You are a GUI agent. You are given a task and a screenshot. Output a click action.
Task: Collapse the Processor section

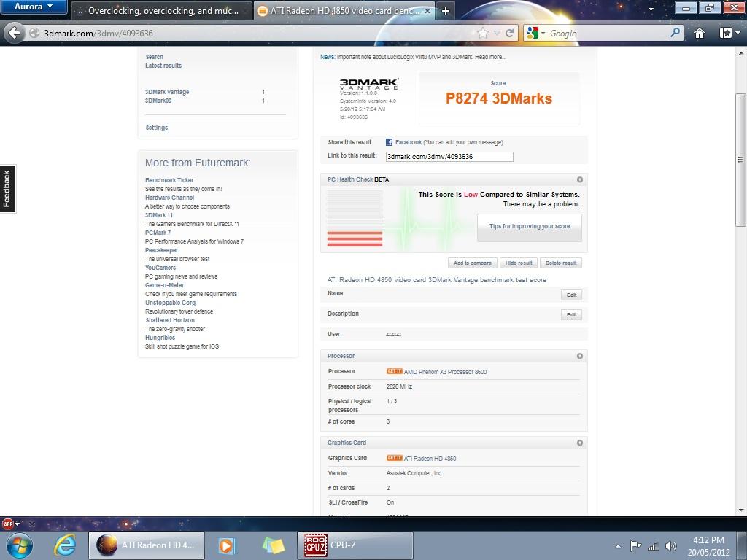[580, 356]
